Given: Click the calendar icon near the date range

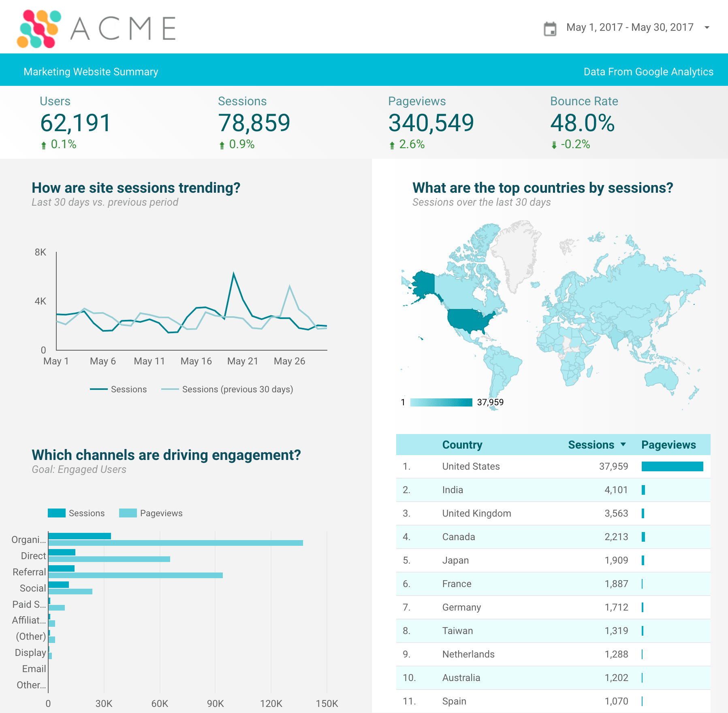Looking at the screenshot, I should (x=550, y=27).
